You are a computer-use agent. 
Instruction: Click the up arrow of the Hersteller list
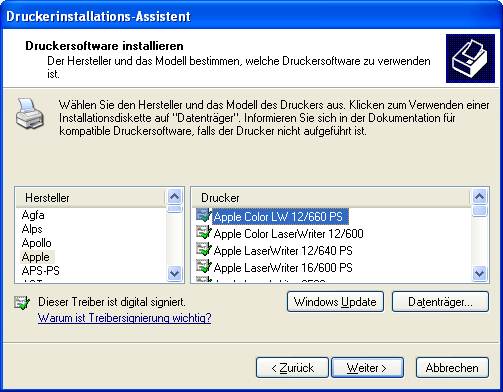(x=174, y=197)
